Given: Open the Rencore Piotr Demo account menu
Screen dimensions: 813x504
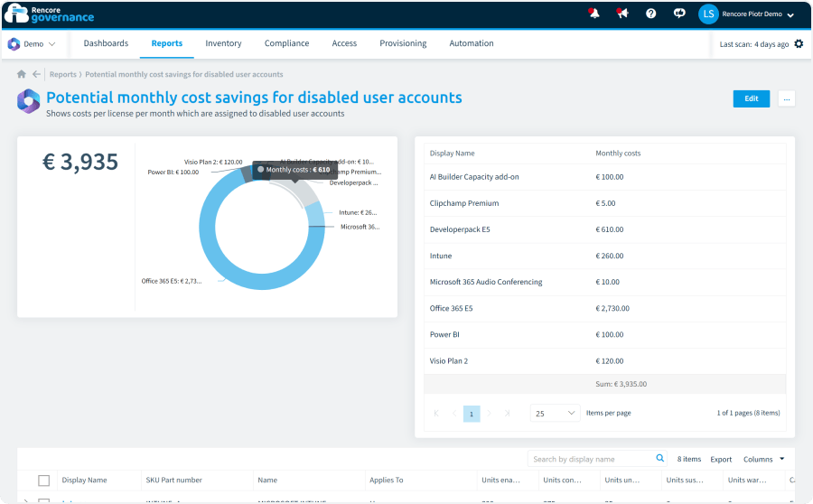Looking at the screenshot, I should tap(758, 14).
